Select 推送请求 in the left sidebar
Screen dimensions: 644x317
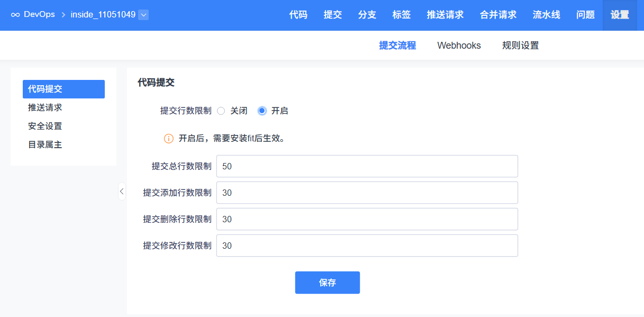point(45,107)
